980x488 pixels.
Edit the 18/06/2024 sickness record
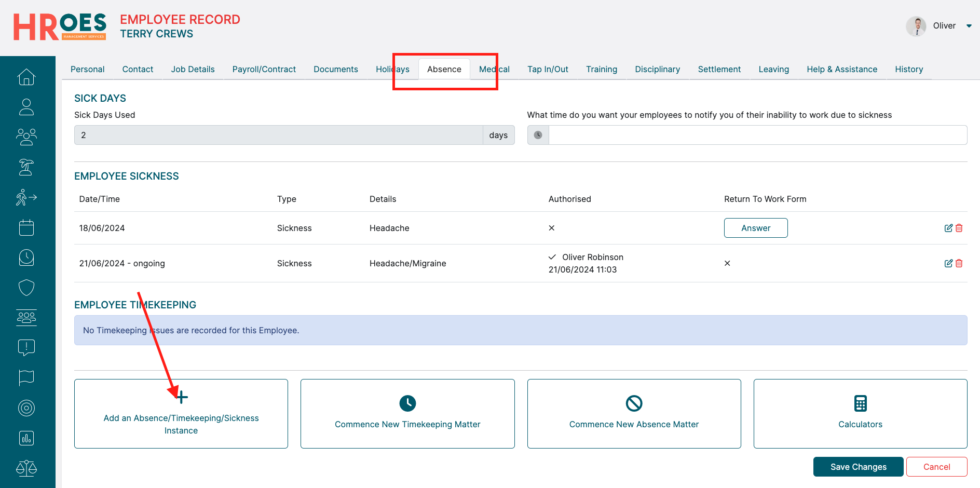point(948,228)
